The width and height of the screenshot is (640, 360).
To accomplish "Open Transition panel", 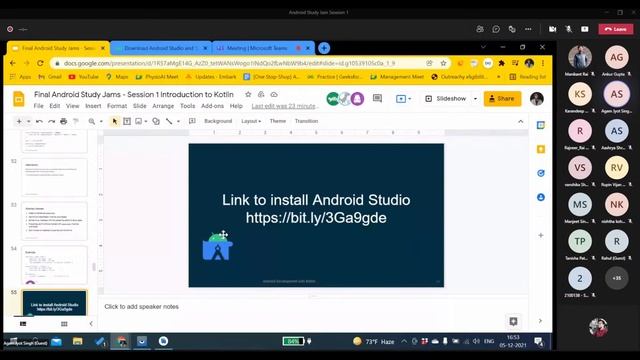I will 306,121.
